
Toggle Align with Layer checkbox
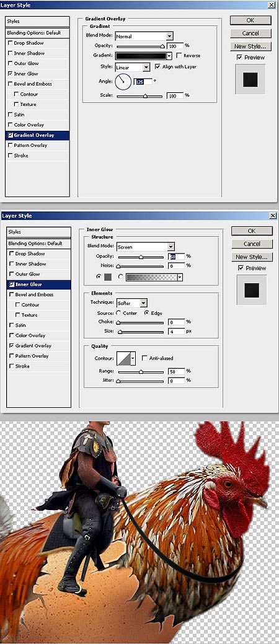[x=157, y=66]
